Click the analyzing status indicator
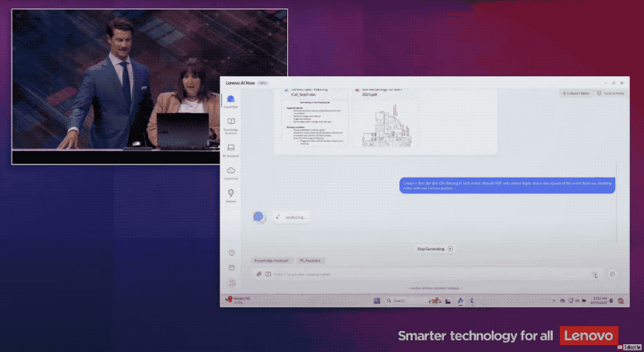Image resolution: width=644 pixels, height=352 pixels. click(291, 216)
